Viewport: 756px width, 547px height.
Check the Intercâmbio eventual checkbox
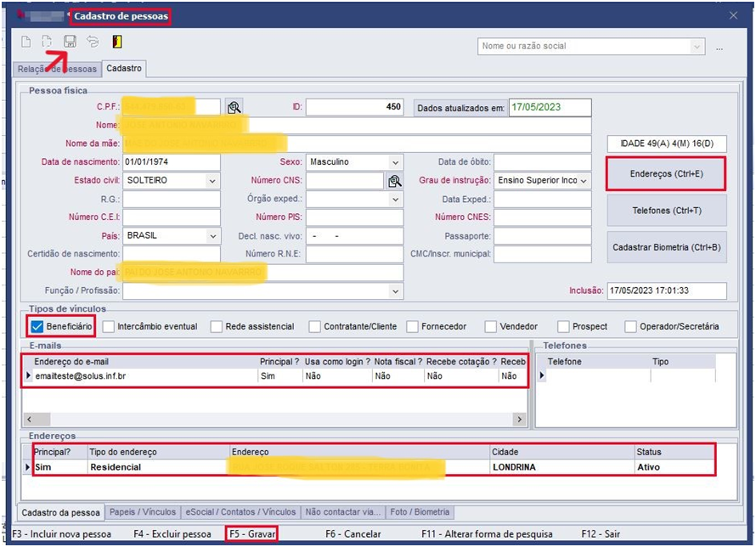pos(109,326)
